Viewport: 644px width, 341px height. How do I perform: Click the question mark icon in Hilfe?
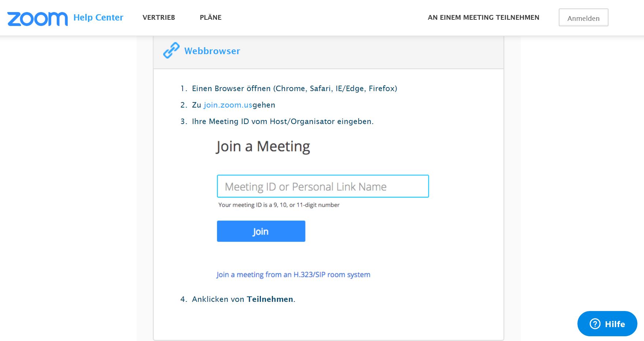pos(595,324)
